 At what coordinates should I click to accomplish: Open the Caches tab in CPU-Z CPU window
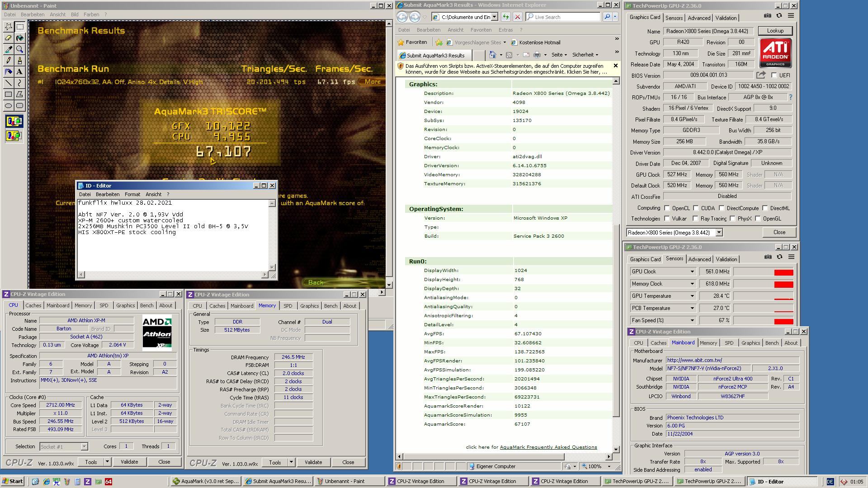click(33, 305)
